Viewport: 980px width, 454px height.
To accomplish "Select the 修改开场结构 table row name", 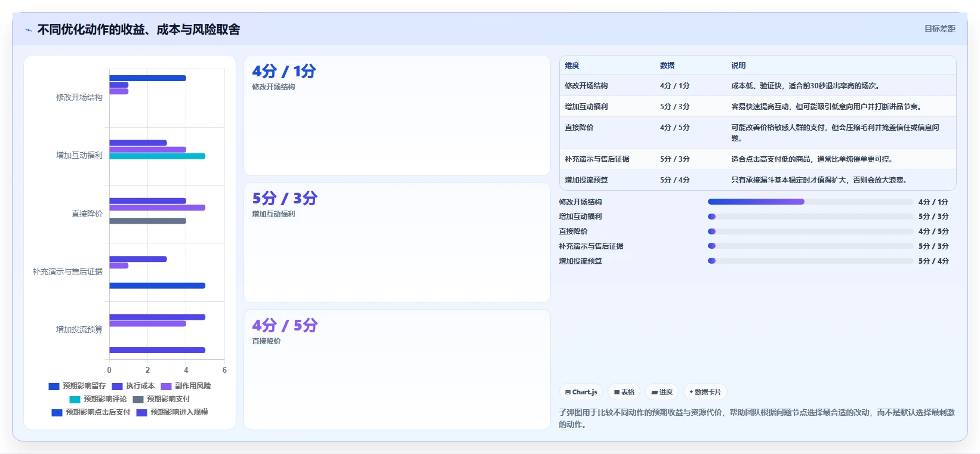I will [x=586, y=86].
